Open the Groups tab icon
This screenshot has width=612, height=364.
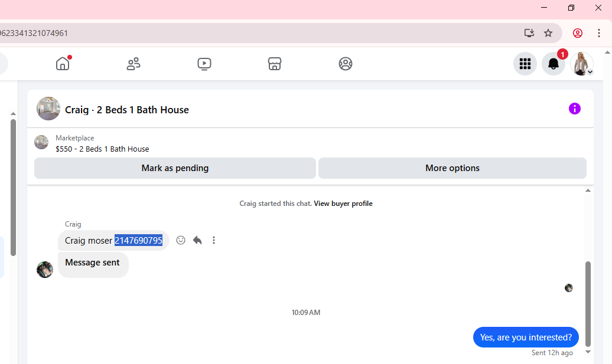[346, 64]
